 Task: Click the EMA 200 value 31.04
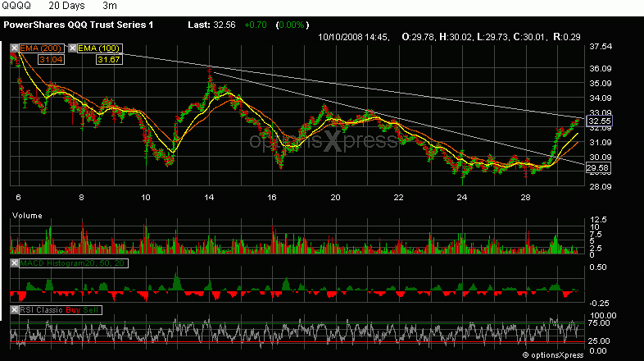51,60
